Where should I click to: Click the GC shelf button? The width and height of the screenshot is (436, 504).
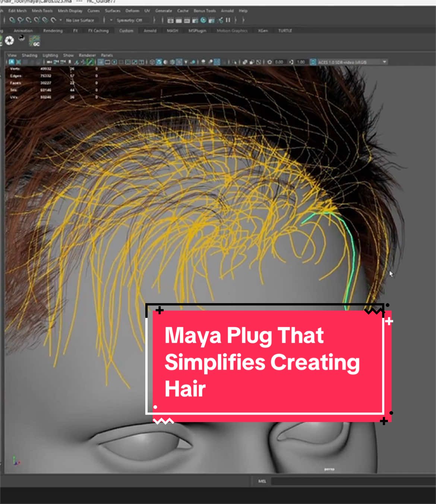pyautogui.click(x=34, y=41)
